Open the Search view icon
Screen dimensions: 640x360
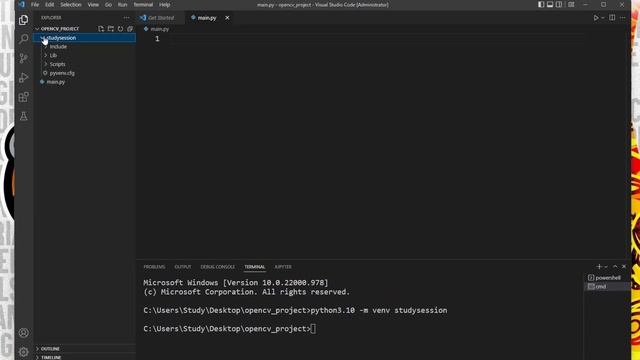(24, 39)
